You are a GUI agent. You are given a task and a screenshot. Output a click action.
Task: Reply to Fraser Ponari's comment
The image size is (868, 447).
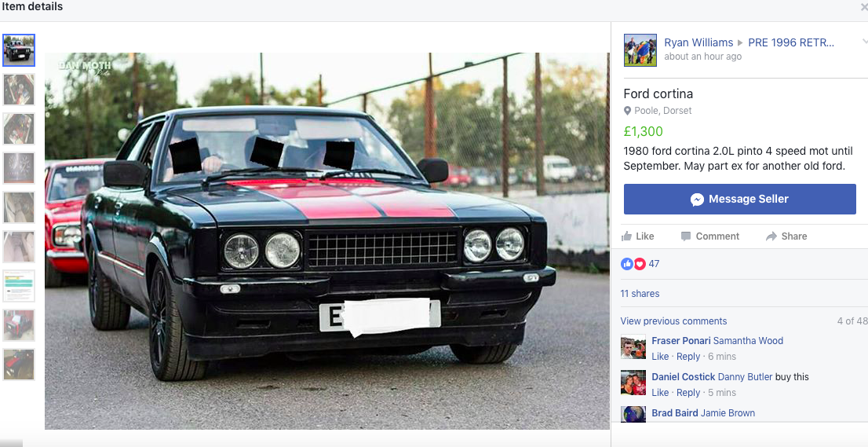[688, 357]
